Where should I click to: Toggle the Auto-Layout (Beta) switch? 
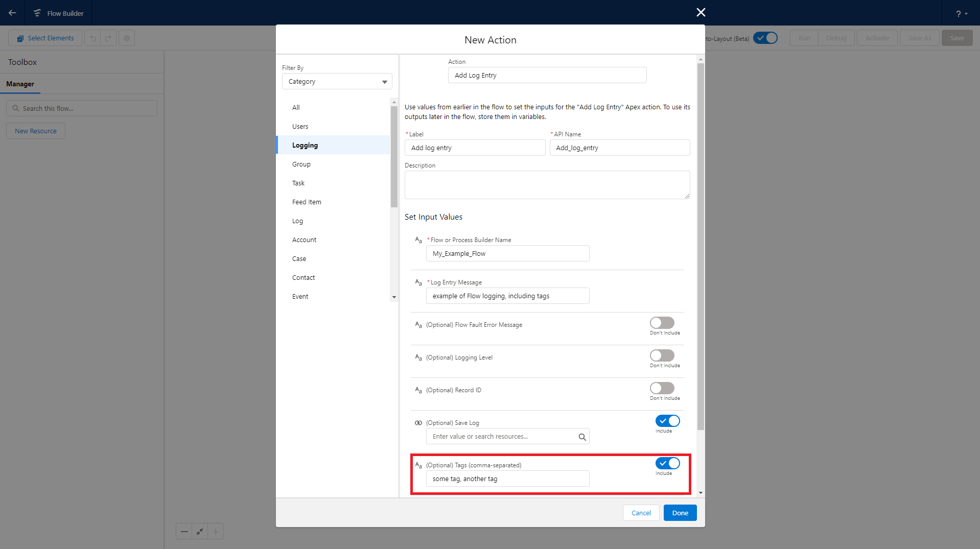(765, 38)
